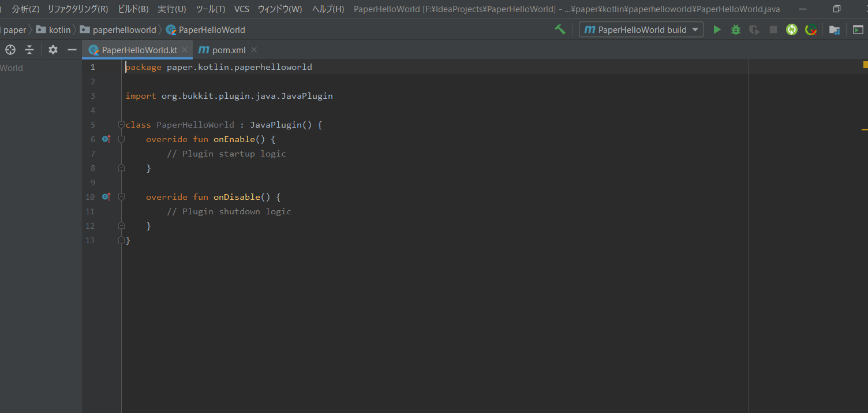Viewport: 868px width, 413px height.
Task: Open project panel gear settings
Action: coord(53,50)
